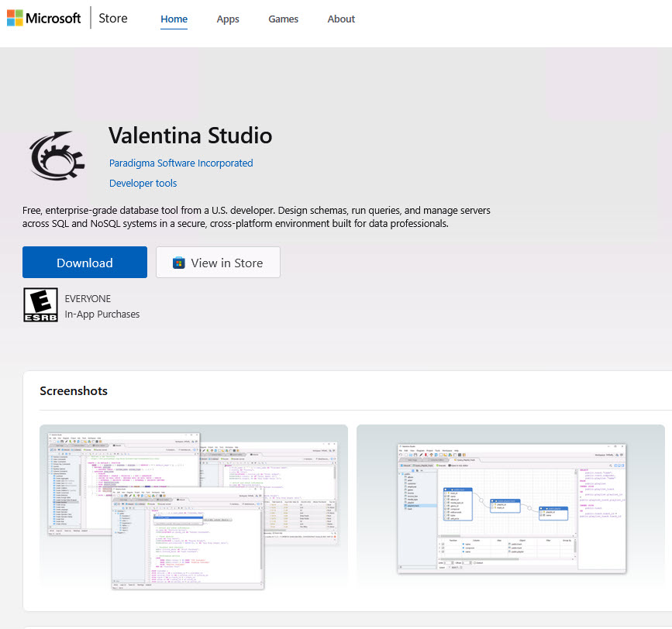Go to the About tab
Screen dimensions: 672x629
[x=341, y=19]
